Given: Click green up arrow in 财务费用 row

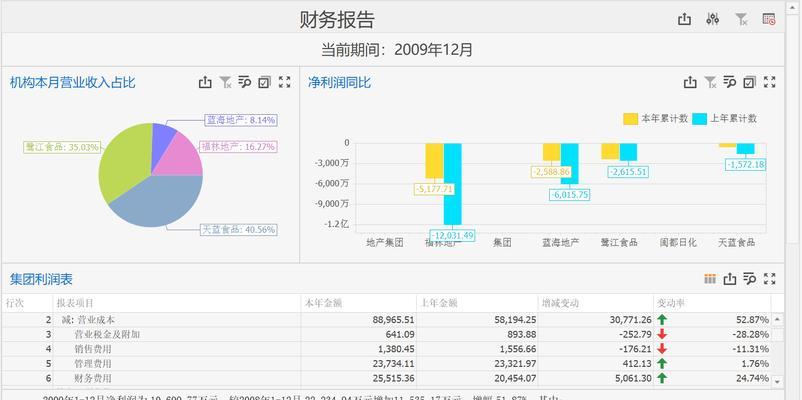Looking at the screenshot, I should click(x=662, y=379).
